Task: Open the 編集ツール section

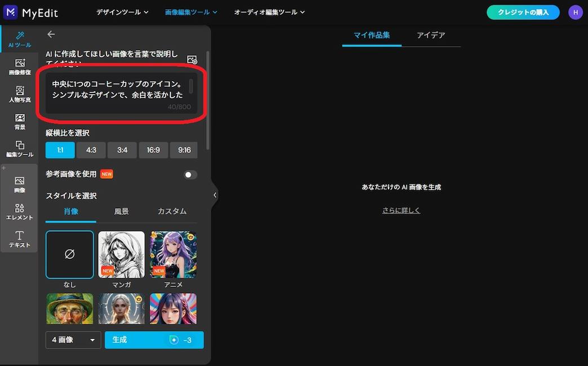Action: (20, 149)
